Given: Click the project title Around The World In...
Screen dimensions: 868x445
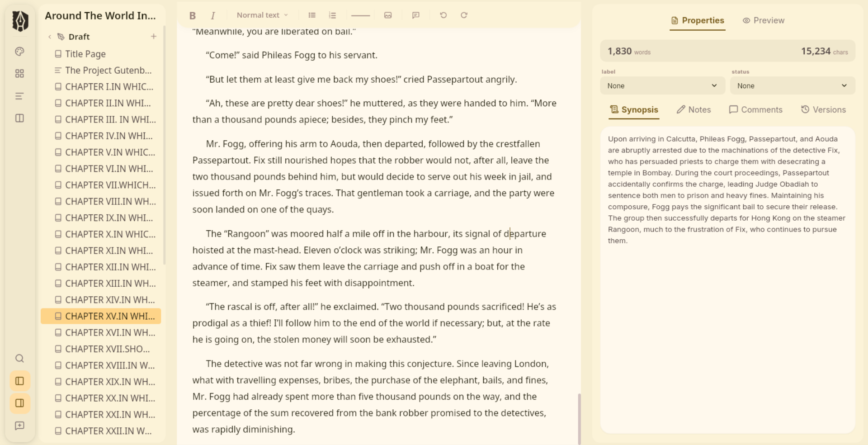Looking at the screenshot, I should tap(100, 16).
